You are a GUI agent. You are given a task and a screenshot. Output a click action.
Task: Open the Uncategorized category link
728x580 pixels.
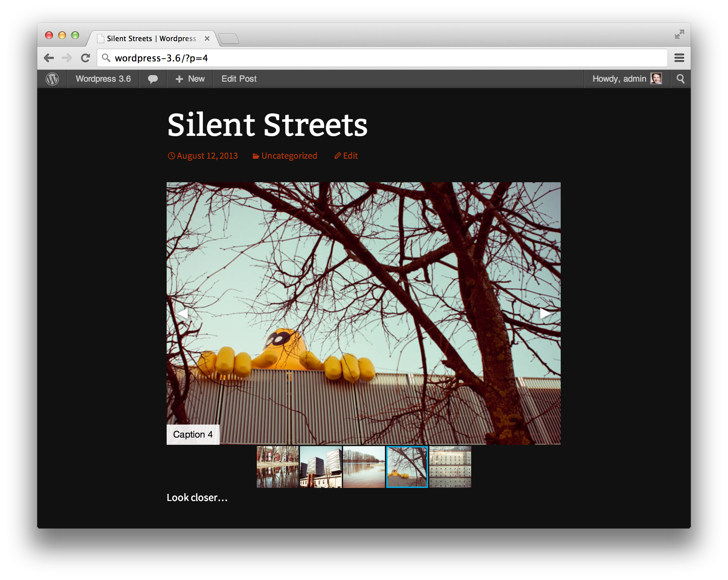click(x=289, y=155)
